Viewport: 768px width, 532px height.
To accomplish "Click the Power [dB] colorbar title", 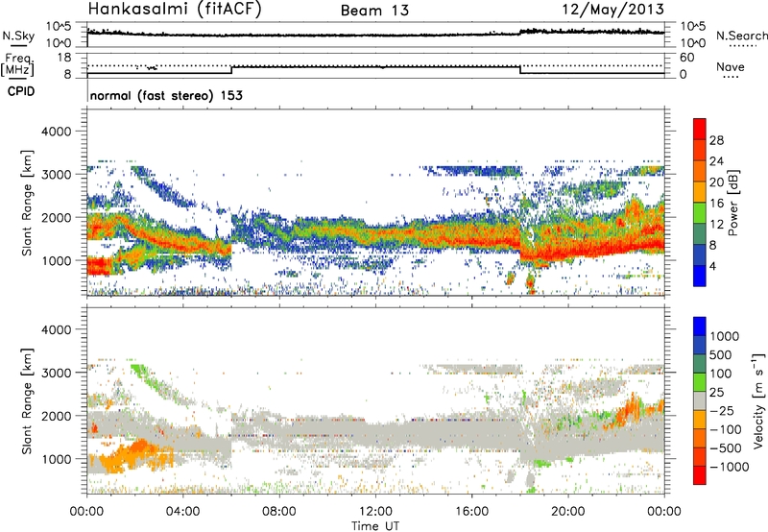I will pos(732,203).
